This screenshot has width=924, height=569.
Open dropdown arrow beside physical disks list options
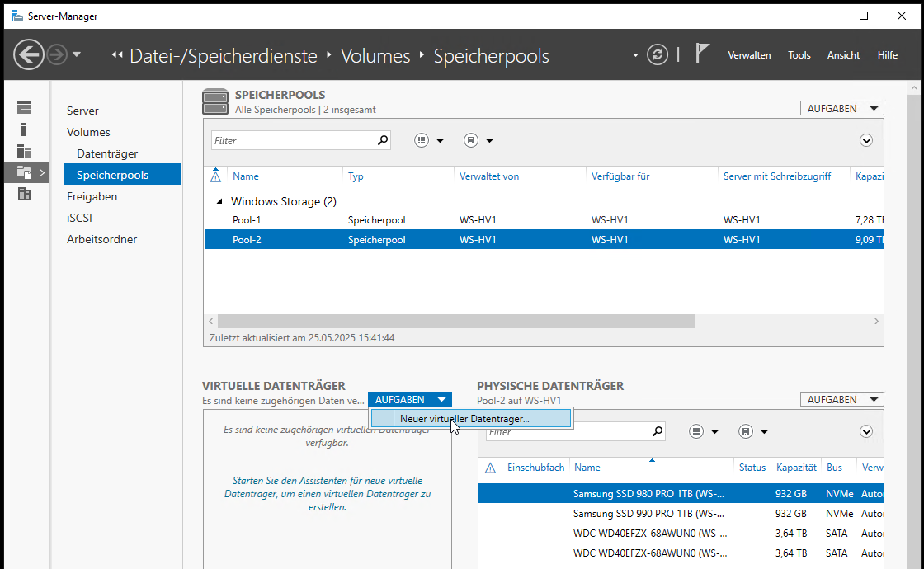point(714,432)
